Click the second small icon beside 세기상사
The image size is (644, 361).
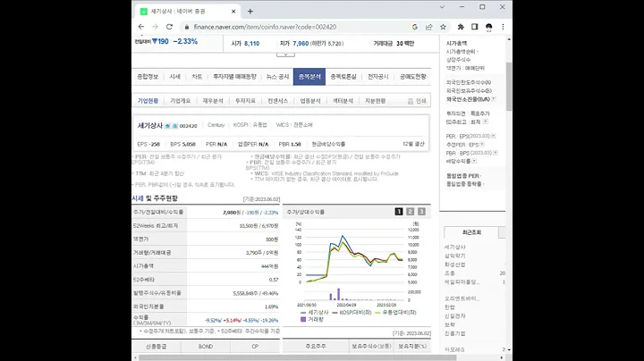[175, 126]
